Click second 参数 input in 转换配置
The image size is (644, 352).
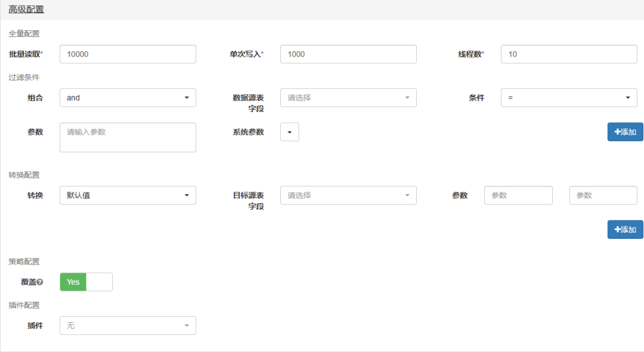603,195
